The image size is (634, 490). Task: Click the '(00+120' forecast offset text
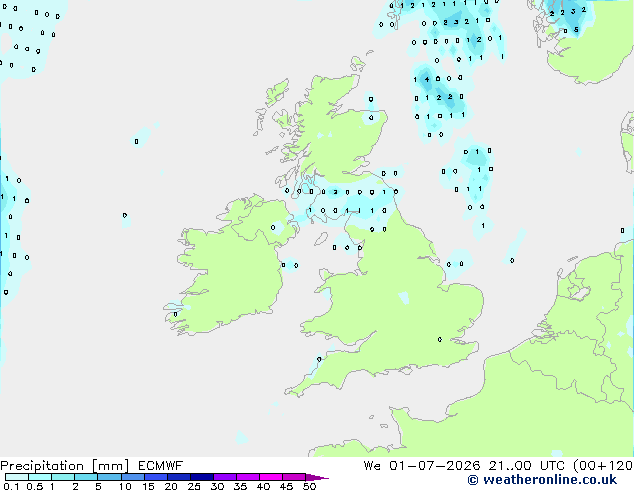603,466
